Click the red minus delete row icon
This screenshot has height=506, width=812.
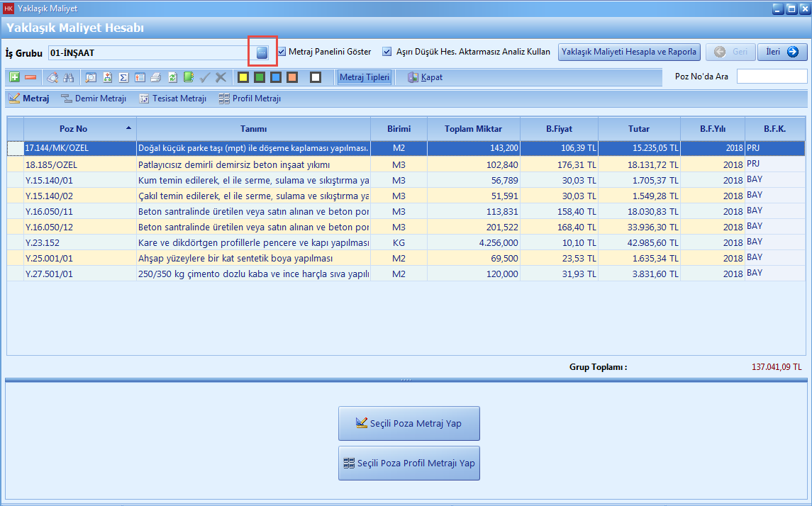click(x=30, y=77)
